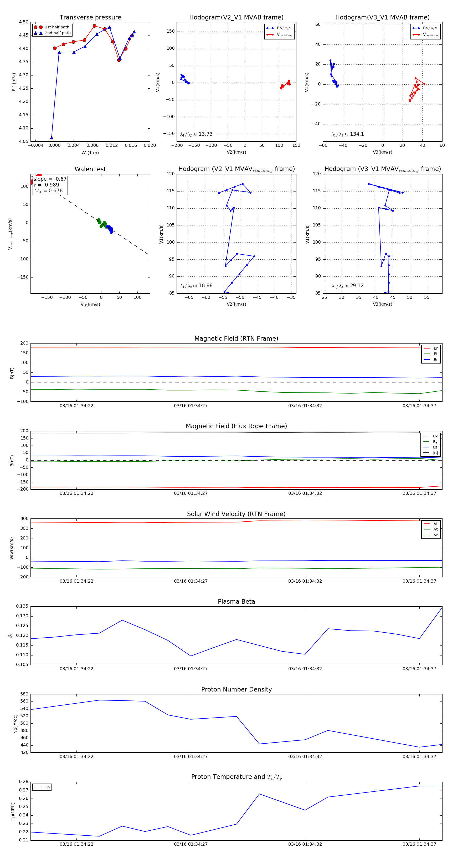Click the "Proton Number Density" title
Viewport: 473px width, 868px height.
pos(236,689)
